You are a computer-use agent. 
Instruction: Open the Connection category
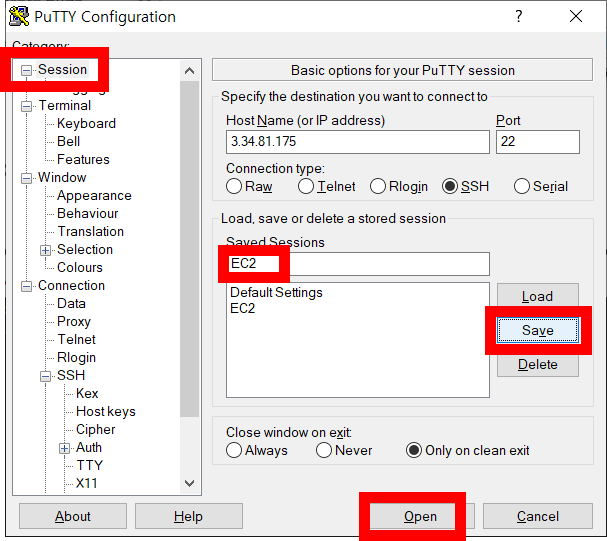tap(72, 285)
